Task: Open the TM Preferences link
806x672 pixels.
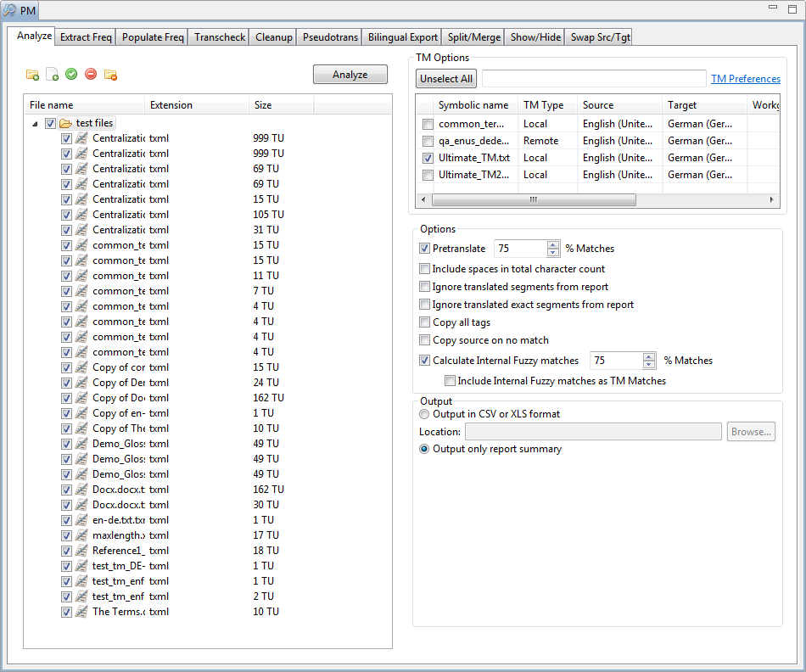Action: (745, 79)
